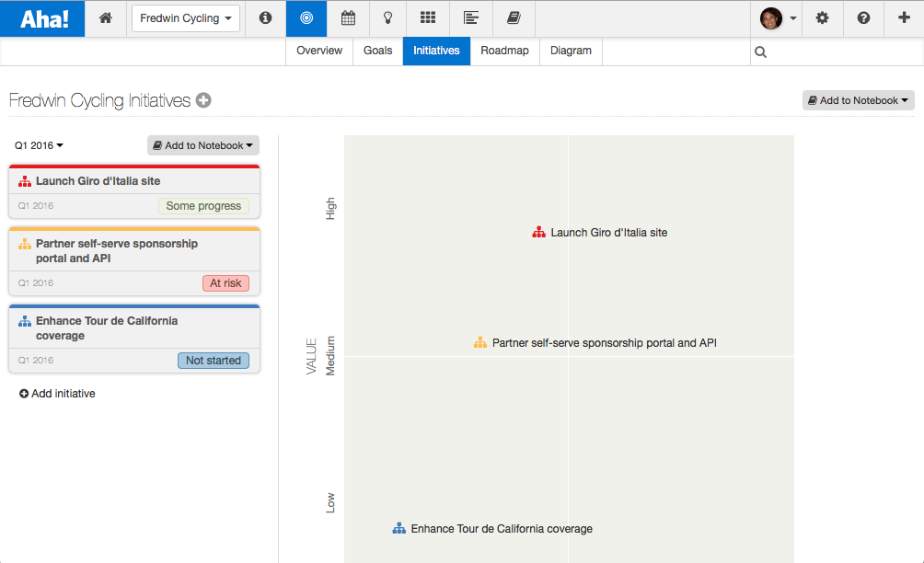The image size is (924, 563).
Task: Switch to the Overview tab
Action: [x=319, y=51]
